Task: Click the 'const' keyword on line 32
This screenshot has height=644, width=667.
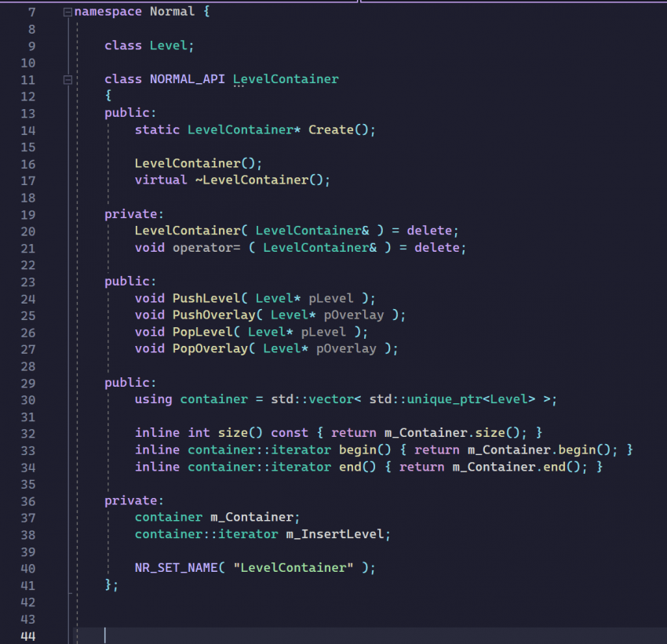Action: [x=290, y=433]
